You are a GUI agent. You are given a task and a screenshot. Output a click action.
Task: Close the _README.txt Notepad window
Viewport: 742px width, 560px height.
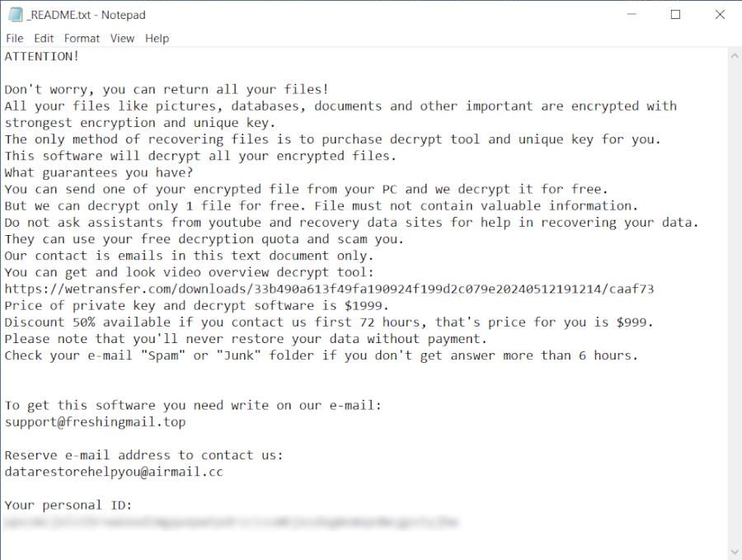[x=719, y=14]
